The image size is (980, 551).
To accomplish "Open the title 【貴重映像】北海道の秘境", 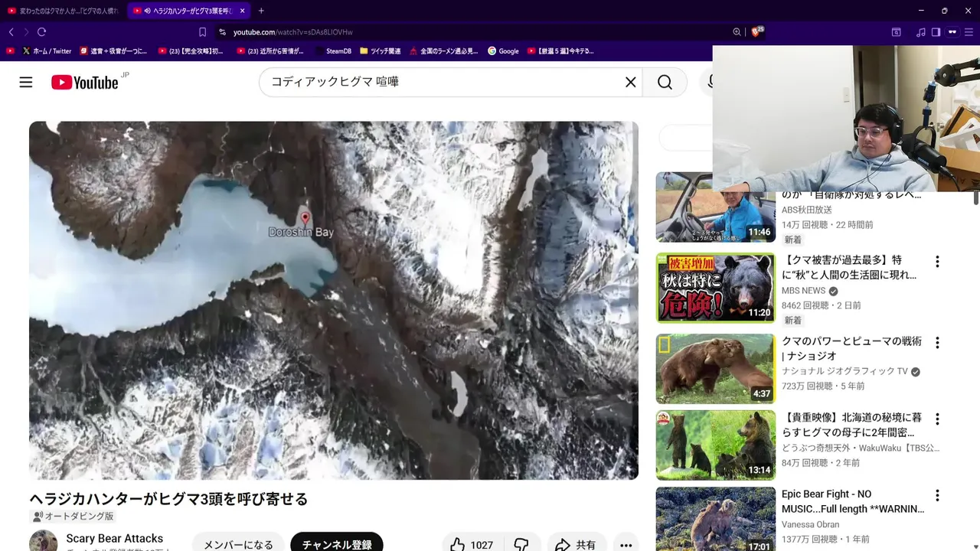I will (x=851, y=425).
